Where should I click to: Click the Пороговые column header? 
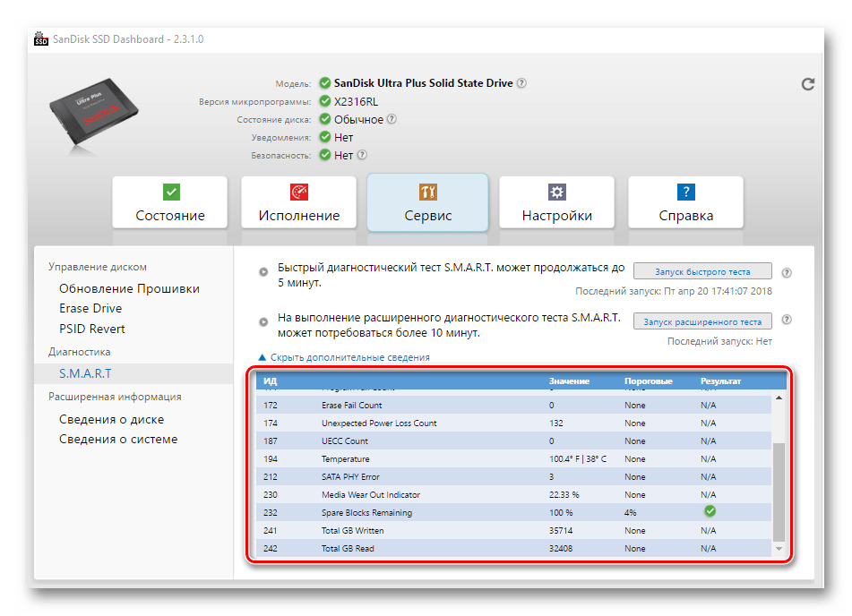coord(649,381)
